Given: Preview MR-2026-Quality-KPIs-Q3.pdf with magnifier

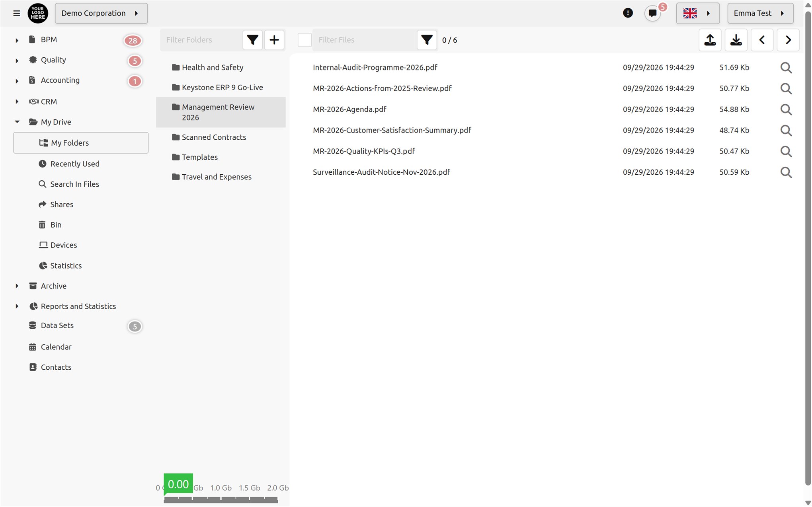Looking at the screenshot, I should tap(786, 151).
